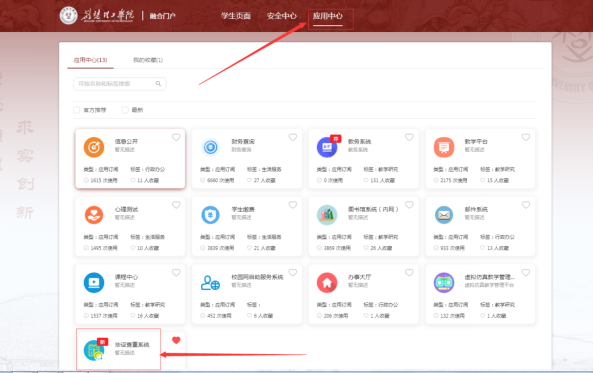Click the search magnifier icon
The image size is (593, 373).
coord(158,84)
